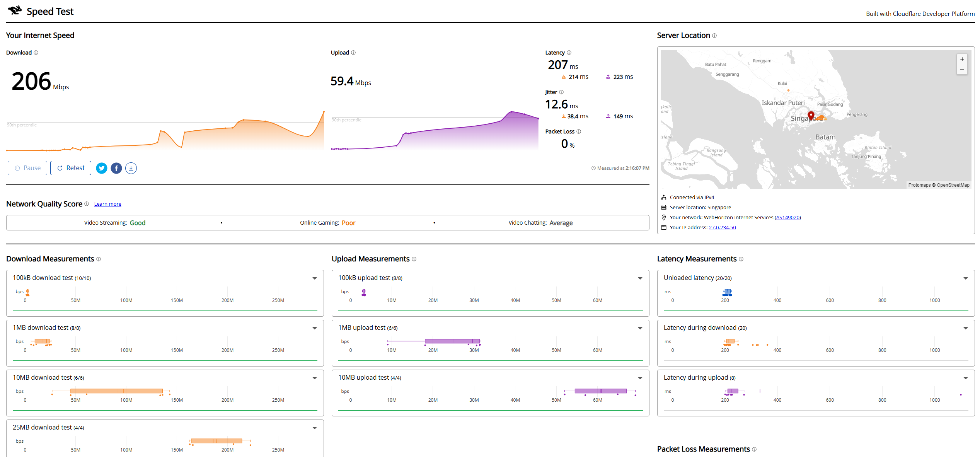The width and height of the screenshot is (980, 457).
Task: Zoom out on the server map
Action: pyautogui.click(x=962, y=69)
